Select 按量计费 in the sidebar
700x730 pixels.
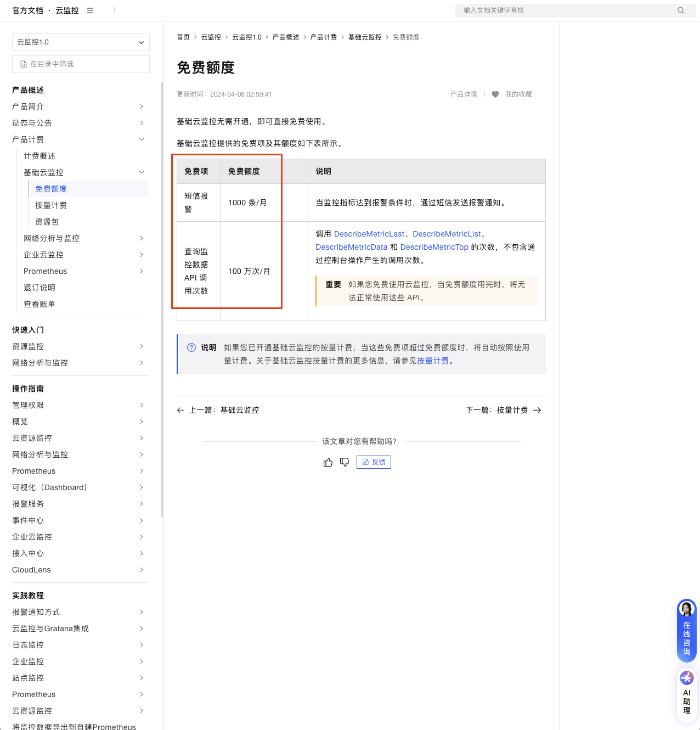point(51,205)
